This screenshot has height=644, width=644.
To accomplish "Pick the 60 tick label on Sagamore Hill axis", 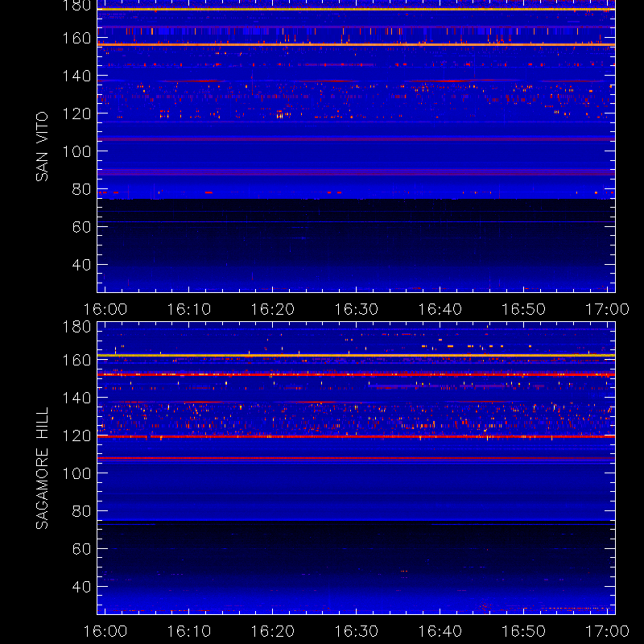I will point(81,549).
